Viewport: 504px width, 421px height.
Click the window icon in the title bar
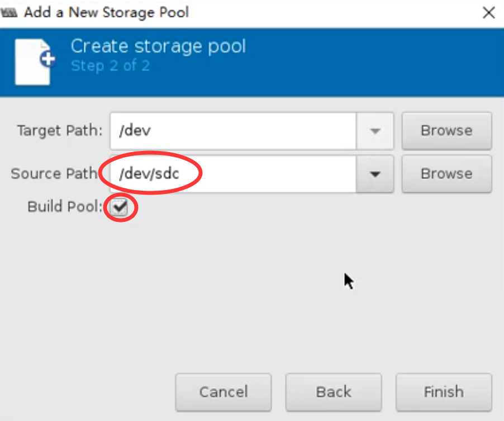pyautogui.click(x=10, y=12)
